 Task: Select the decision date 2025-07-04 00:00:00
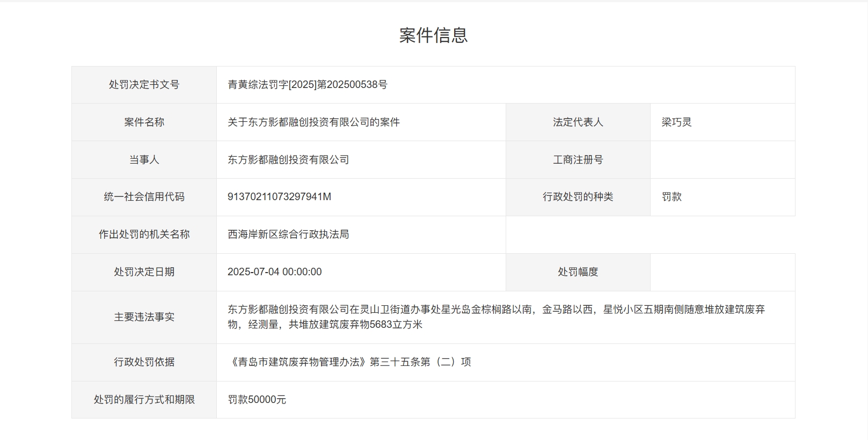coord(274,272)
